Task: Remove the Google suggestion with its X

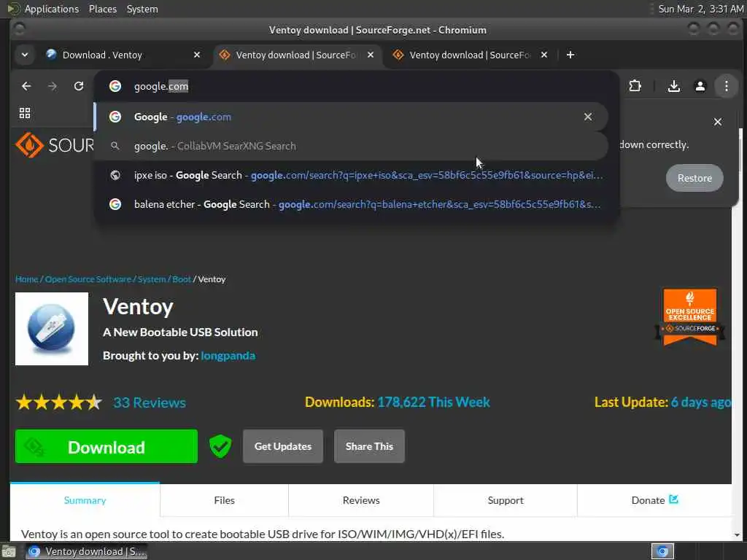Action: [x=588, y=117]
